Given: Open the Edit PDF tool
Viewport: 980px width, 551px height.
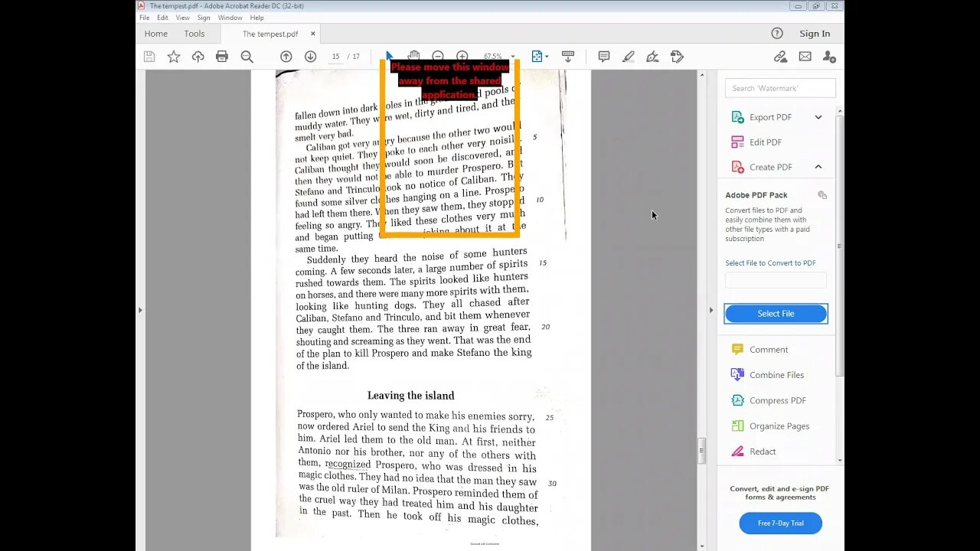Looking at the screenshot, I should [766, 142].
